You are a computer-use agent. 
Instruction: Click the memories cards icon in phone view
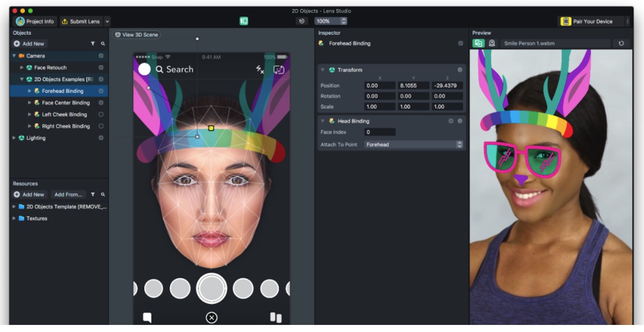(x=276, y=317)
